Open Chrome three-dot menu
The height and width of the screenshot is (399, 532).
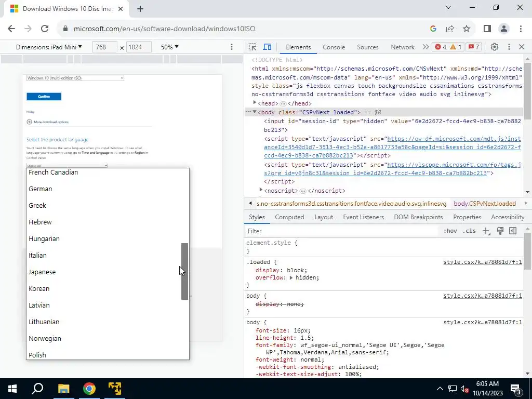[521, 29]
